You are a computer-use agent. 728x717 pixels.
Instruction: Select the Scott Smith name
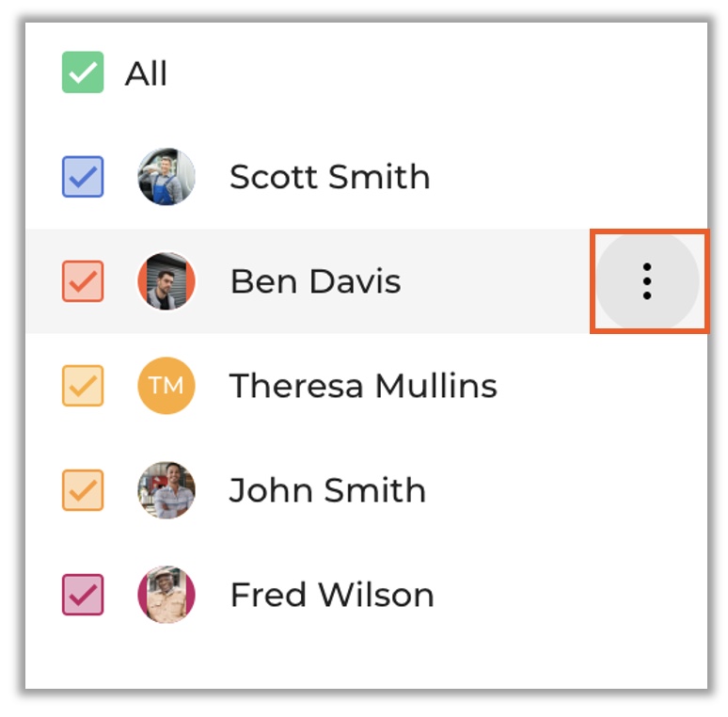point(329,177)
